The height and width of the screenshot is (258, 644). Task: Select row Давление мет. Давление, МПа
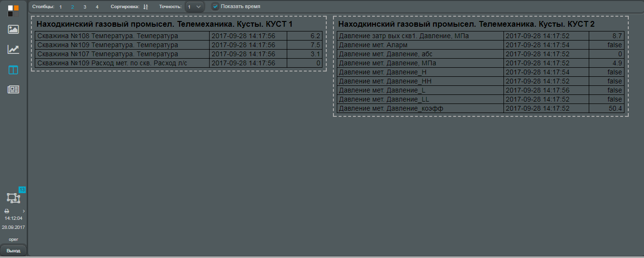click(481, 63)
